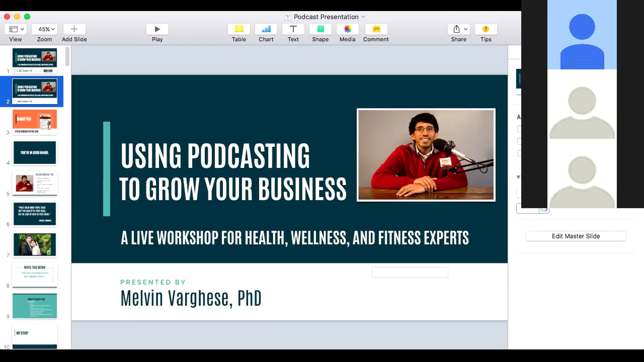
Task: Toggle the second Appearance checkbox
Action: pos(519,141)
